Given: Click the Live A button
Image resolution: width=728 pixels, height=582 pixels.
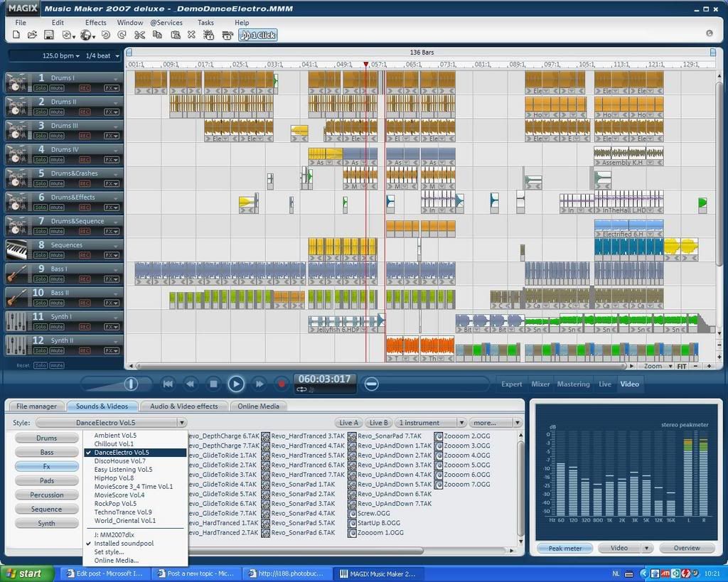Looking at the screenshot, I should 348,423.
